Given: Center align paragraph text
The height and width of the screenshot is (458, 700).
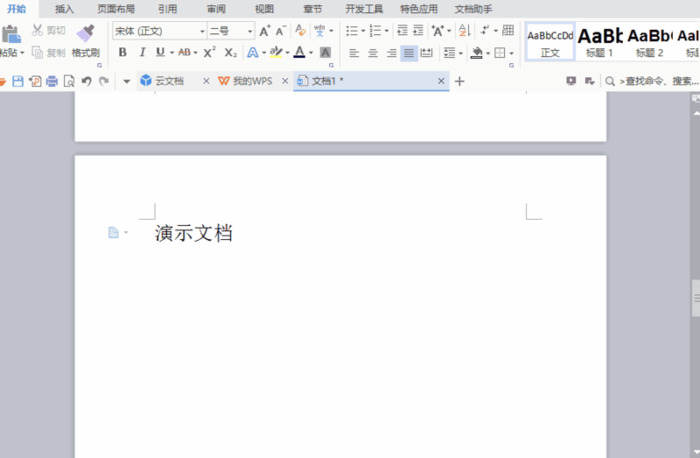Looking at the screenshot, I should pos(373,53).
